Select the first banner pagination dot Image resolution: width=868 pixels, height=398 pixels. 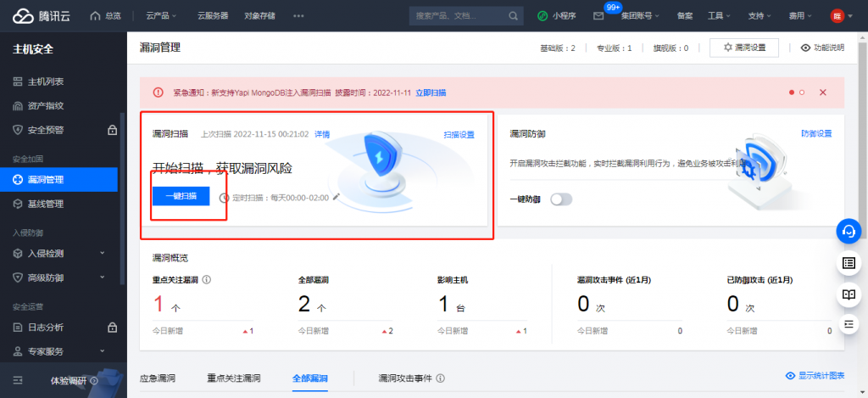[x=792, y=92]
